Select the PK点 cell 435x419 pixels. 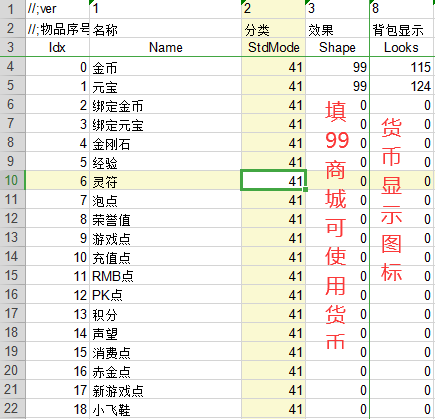click(166, 295)
